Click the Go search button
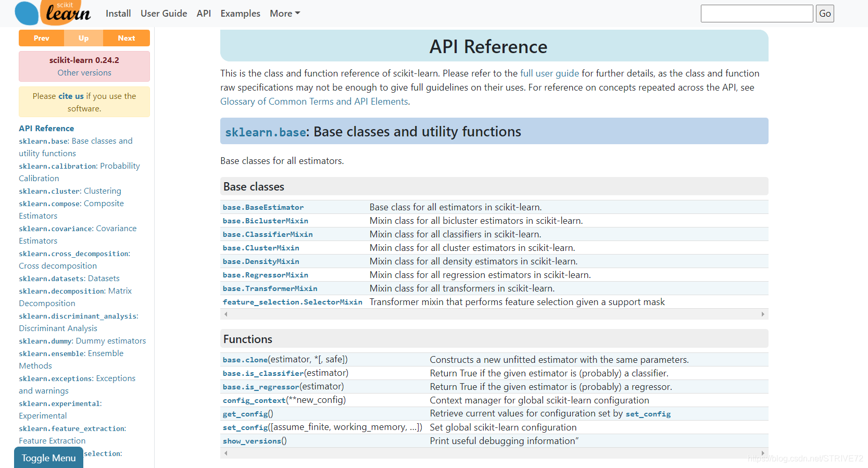 tap(825, 14)
